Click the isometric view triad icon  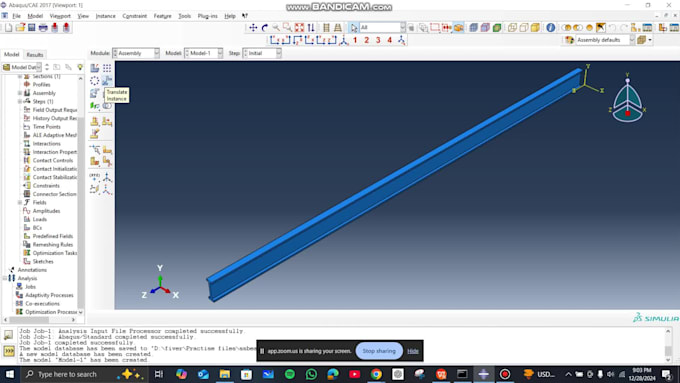(343, 40)
